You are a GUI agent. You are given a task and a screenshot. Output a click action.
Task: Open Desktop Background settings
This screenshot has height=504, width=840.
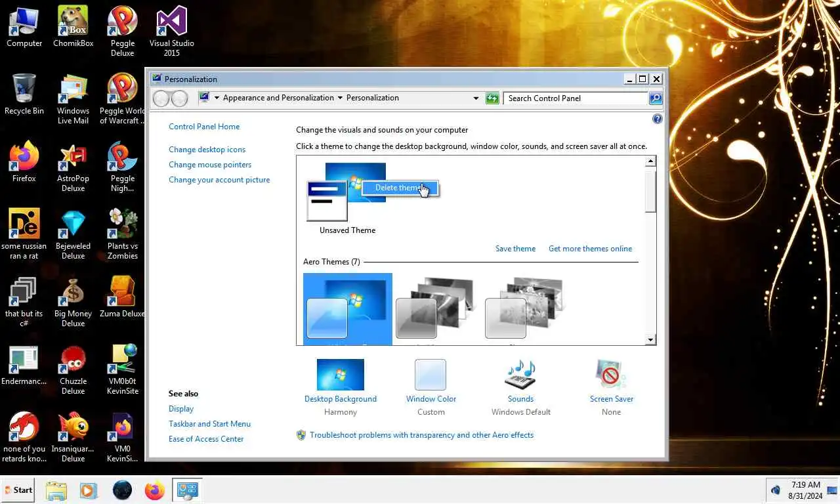coord(341,387)
